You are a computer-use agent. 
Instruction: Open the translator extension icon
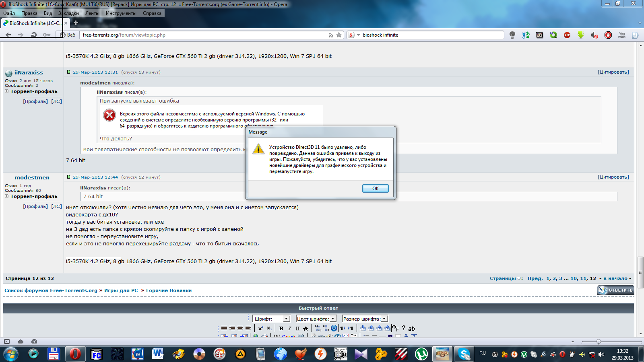526,35
